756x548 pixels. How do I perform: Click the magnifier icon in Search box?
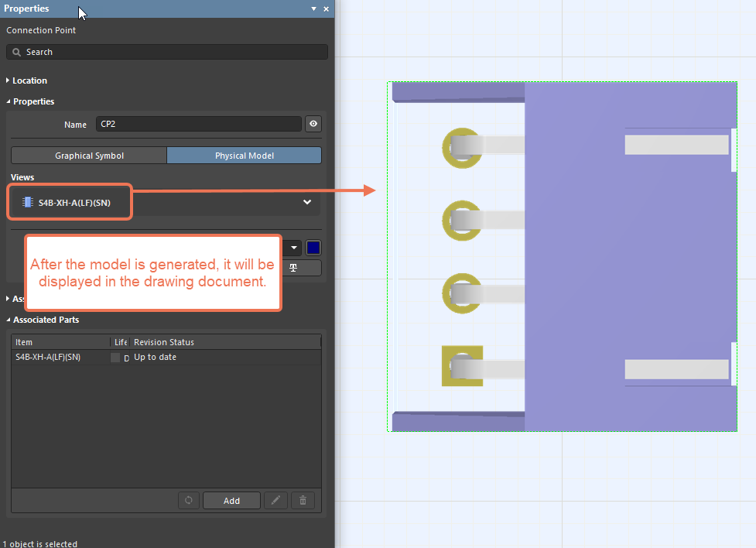point(16,52)
